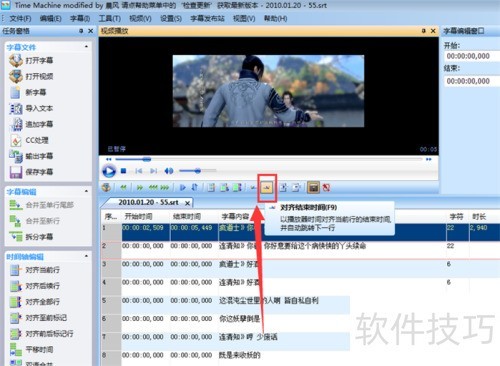Mute the video speaker icon

pos(169,171)
